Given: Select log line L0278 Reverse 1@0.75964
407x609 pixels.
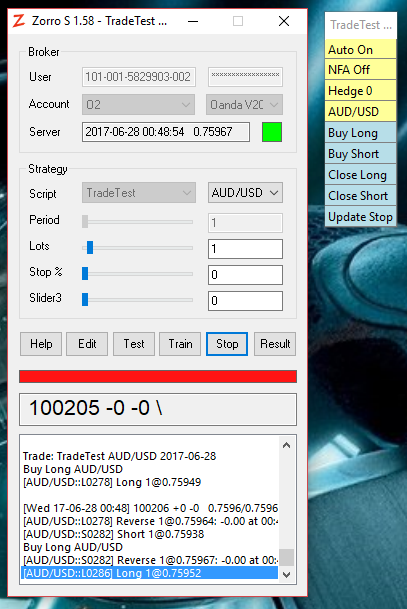Looking at the screenshot, I should [x=150, y=521].
